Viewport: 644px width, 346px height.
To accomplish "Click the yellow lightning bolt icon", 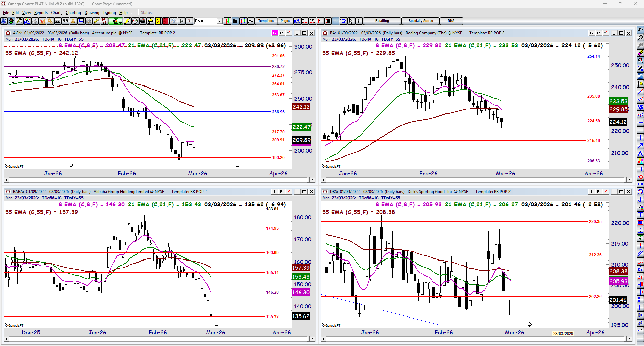I will (x=127, y=21).
